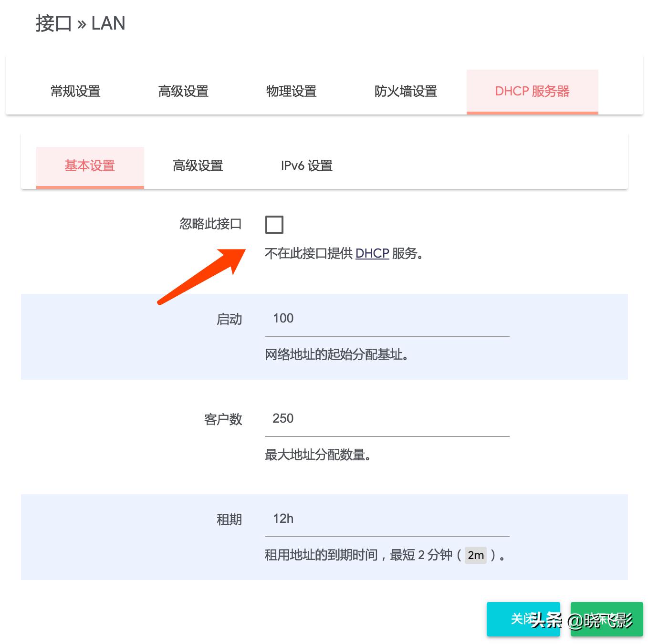The width and height of the screenshot is (648, 644).
Task: Open the 高级设置 main tab
Action: 183,91
